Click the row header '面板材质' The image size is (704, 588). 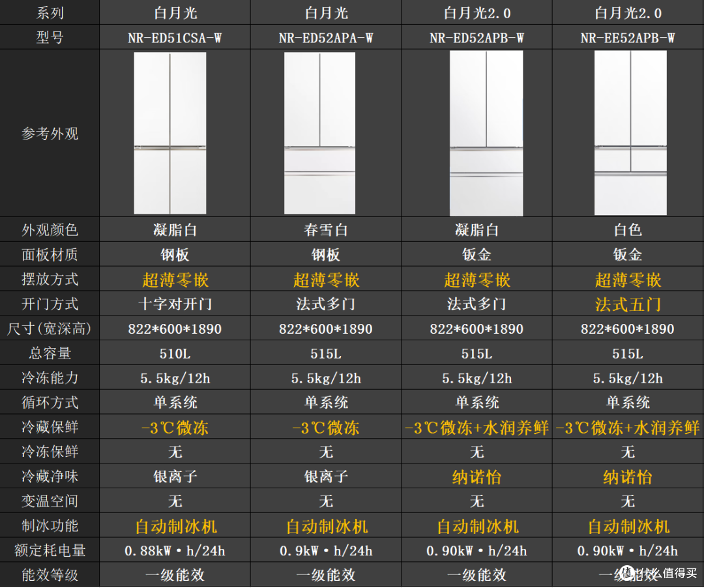50,255
